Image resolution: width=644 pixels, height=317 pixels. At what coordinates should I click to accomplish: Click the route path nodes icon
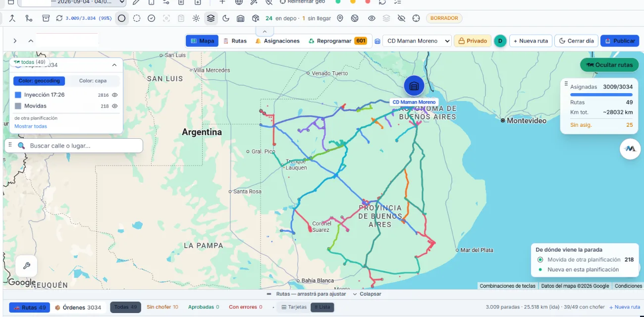click(x=29, y=18)
